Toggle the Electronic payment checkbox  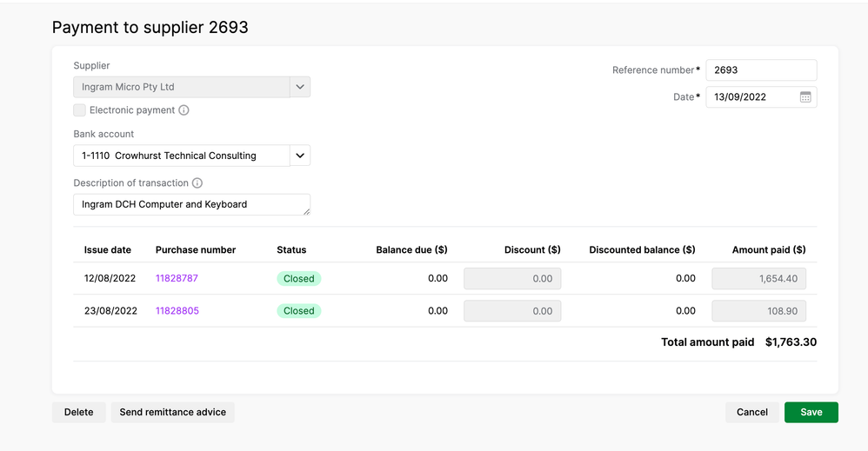(80, 110)
